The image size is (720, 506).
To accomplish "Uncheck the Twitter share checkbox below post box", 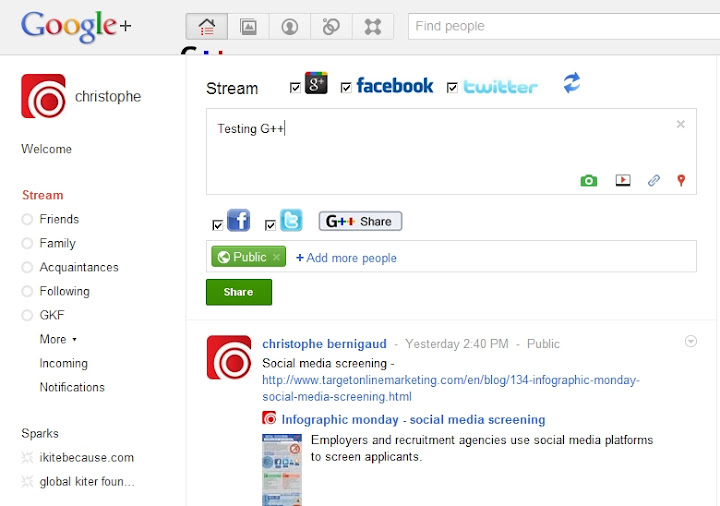I will (270, 225).
